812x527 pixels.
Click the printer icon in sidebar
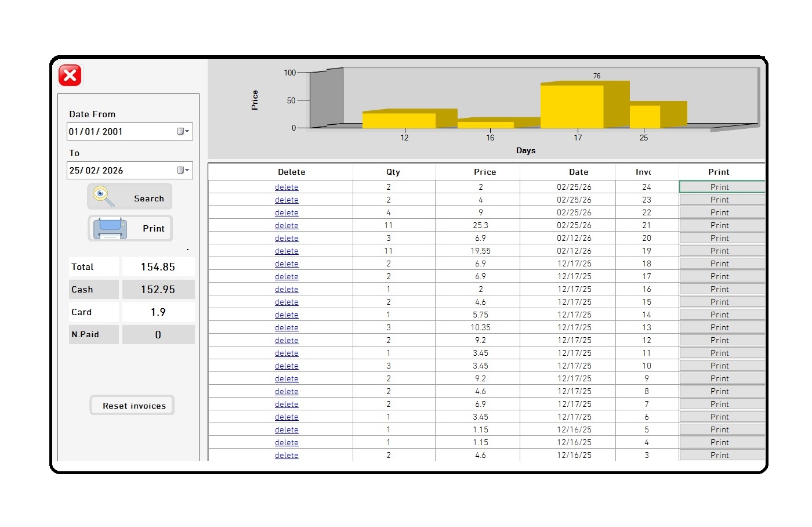point(110,228)
